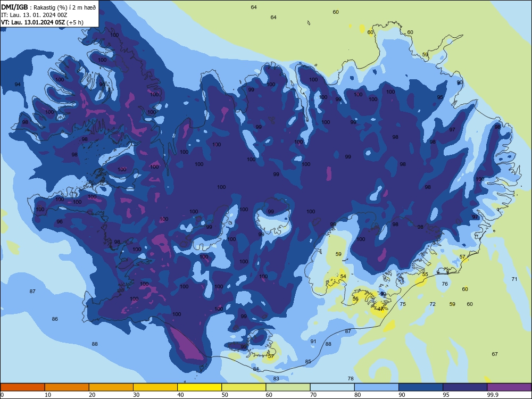Click the map value '76' off southeast coast
The width and height of the screenshot is (532, 399).
(x=445, y=284)
